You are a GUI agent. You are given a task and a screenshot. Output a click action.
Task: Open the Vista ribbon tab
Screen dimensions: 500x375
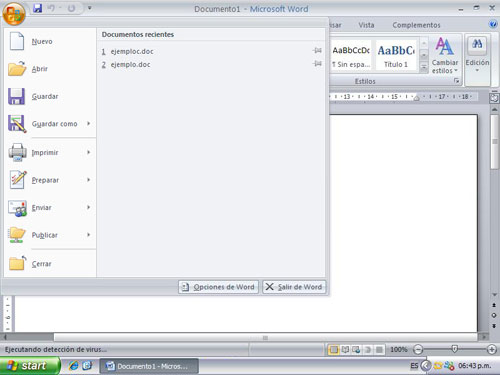(x=366, y=25)
